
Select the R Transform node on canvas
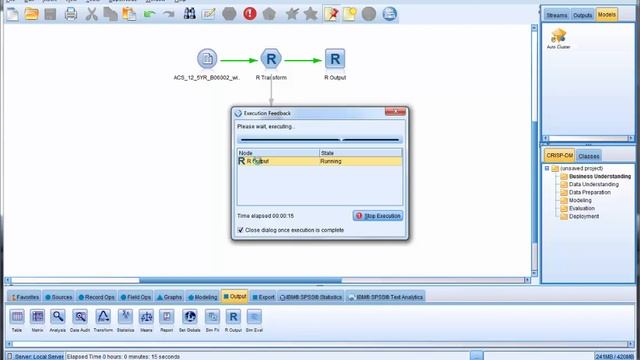pyautogui.click(x=271, y=59)
